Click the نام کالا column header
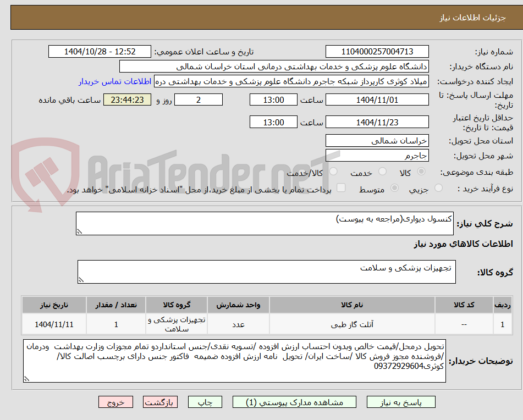 point(352,305)
